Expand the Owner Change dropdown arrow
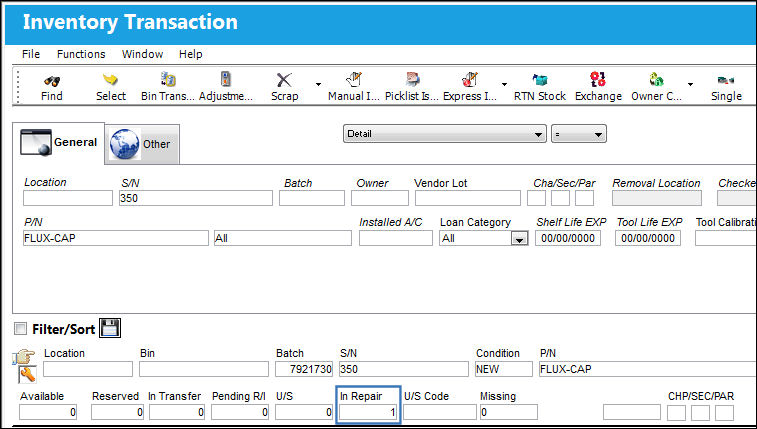 (690, 84)
